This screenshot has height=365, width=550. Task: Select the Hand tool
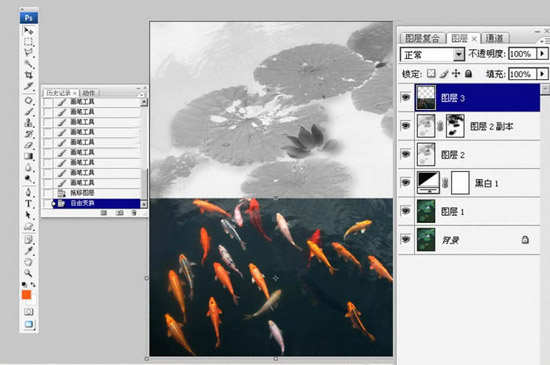click(x=28, y=262)
